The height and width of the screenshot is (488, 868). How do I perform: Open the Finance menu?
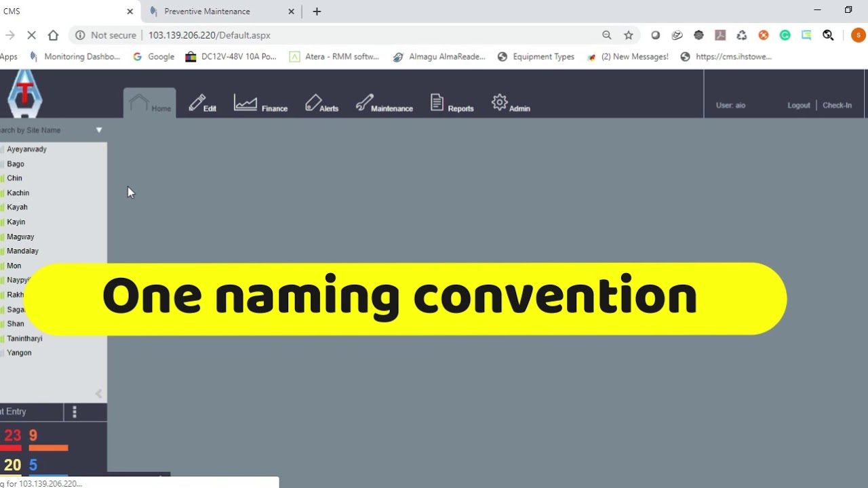260,104
